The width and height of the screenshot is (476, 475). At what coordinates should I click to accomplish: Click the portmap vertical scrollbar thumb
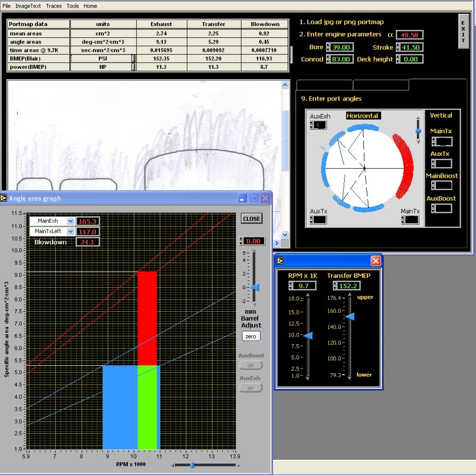click(285, 140)
